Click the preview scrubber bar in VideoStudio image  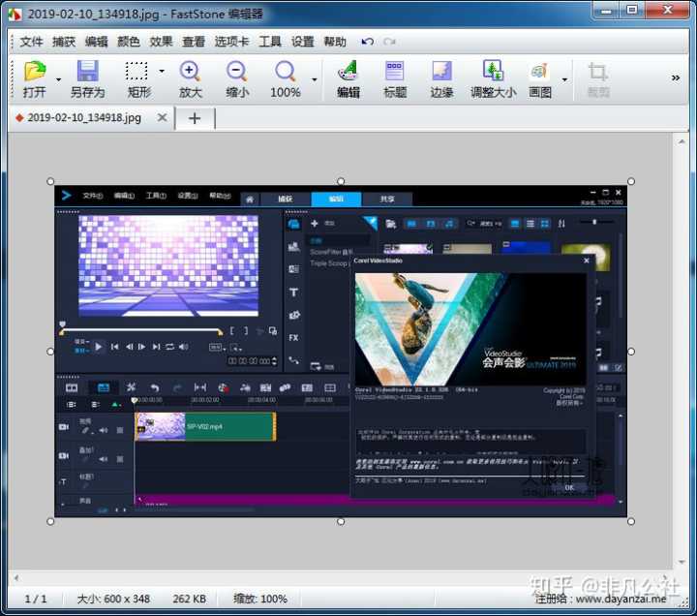pyautogui.click(x=141, y=330)
